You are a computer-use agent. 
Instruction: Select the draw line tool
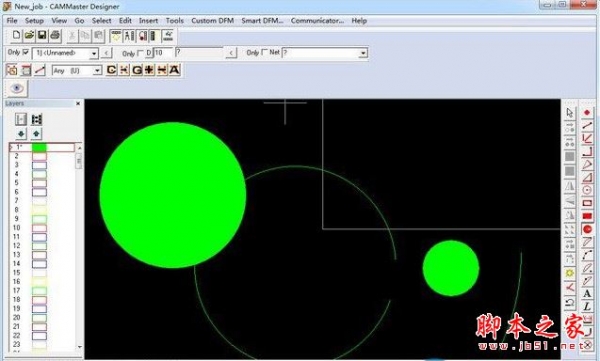pyautogui.click(x=587, y=125)
